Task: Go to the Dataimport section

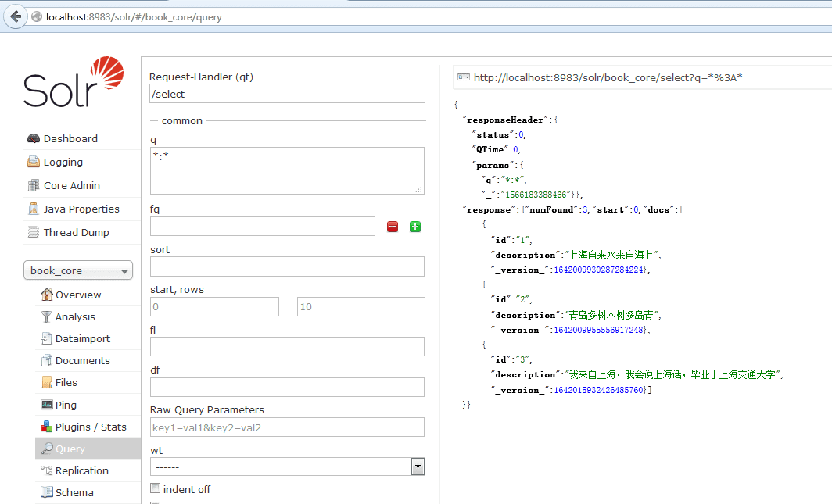Action: point(82,338)
